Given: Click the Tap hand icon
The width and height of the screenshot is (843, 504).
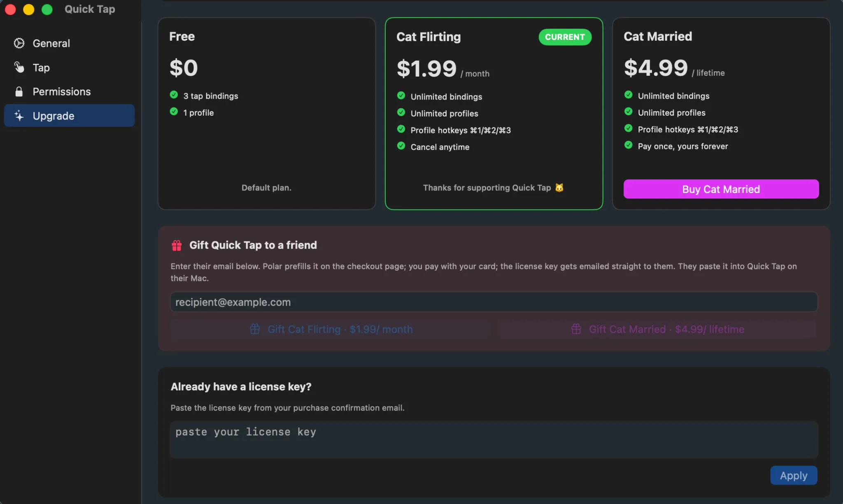Looking at the screenshot, I should [x=19, y=67].
